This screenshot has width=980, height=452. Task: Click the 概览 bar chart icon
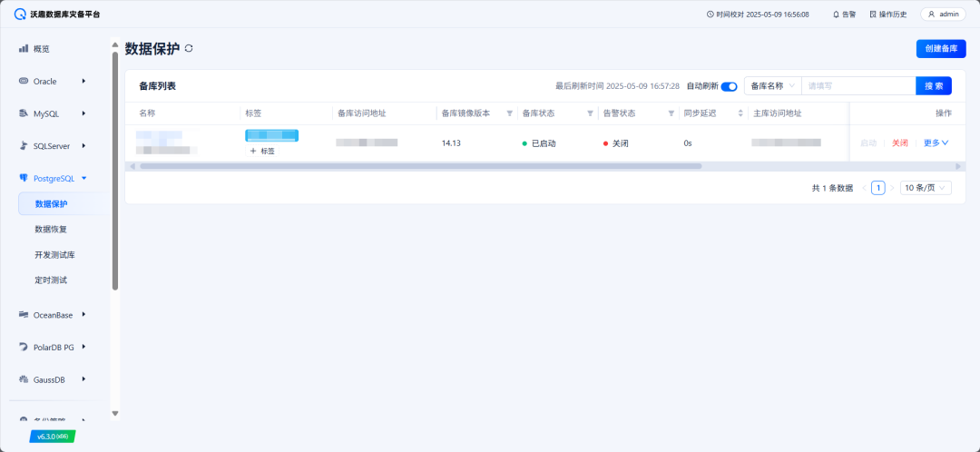pyautogui.click(x=24, y=48)
